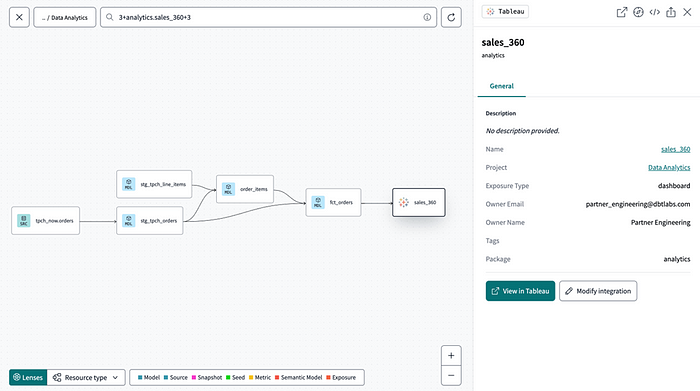Select the order_items model node
Image resolution: width=700 pixels, height=391 pixels.
point(245,189)
